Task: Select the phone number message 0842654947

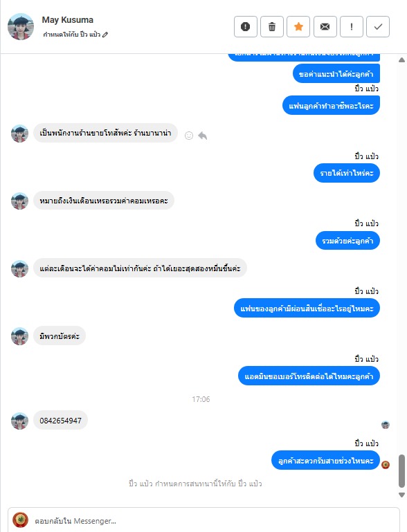Action: [60, 421]
